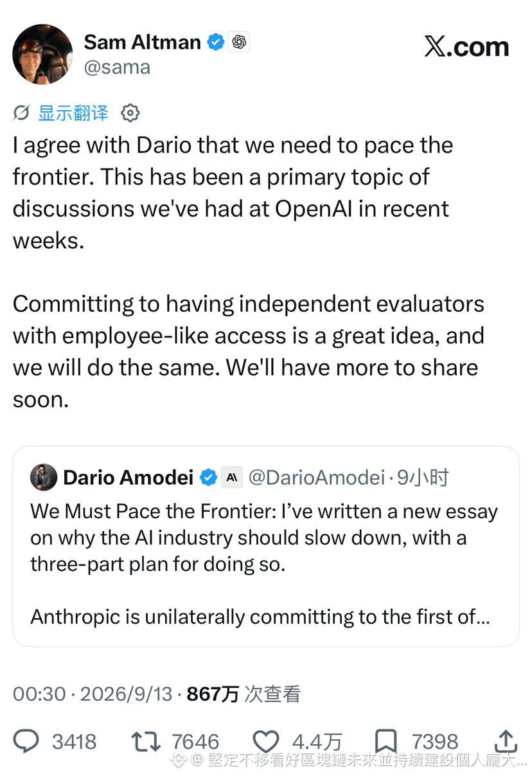This screenshot has width=532, height=776.
Task: Open the share upload icon
Action: [506, 741]
